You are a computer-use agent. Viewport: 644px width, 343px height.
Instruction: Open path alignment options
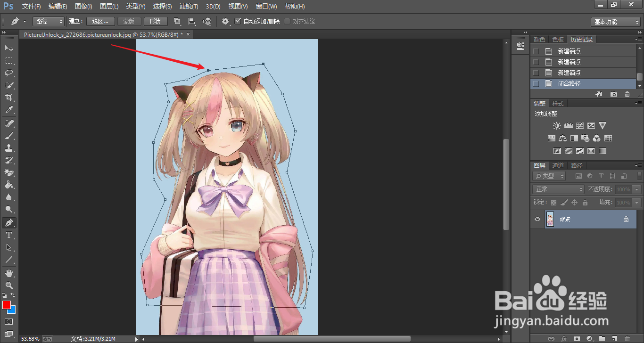point(192,21)
